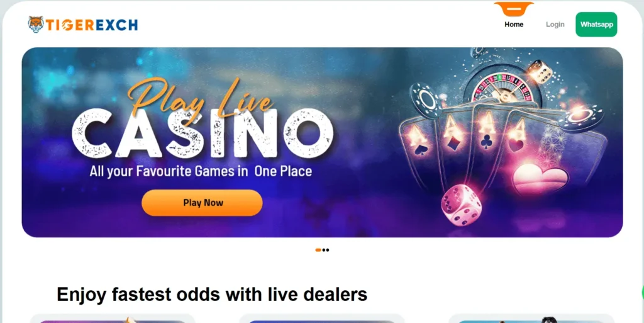Click the golden dice near roulette wheel
Screen dimensions: 644x323
point(540,72)
